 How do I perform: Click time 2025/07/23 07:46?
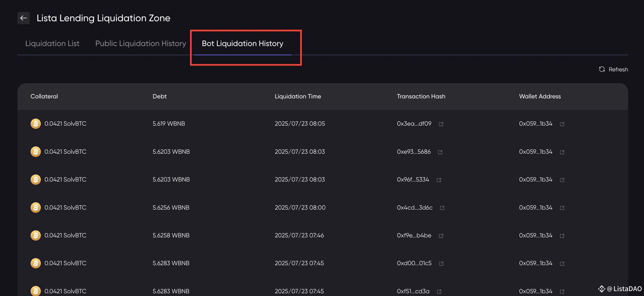(x=299, y=235)
